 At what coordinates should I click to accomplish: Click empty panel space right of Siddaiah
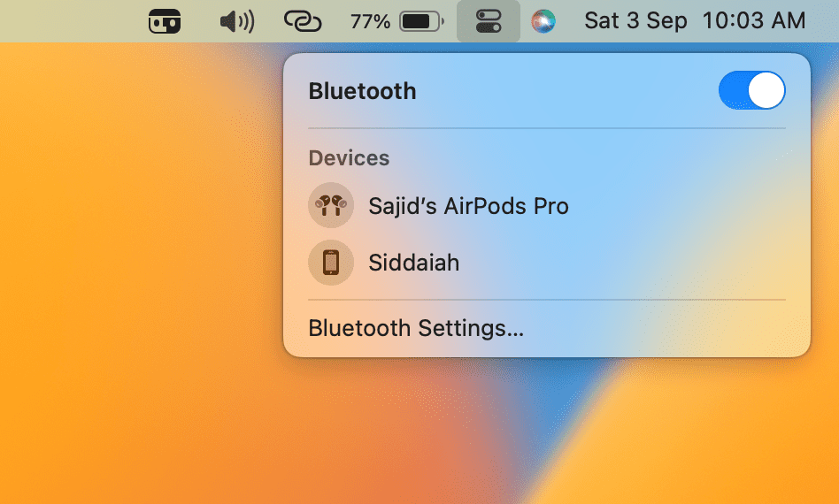pyautogui.click(x=637, y=263)
